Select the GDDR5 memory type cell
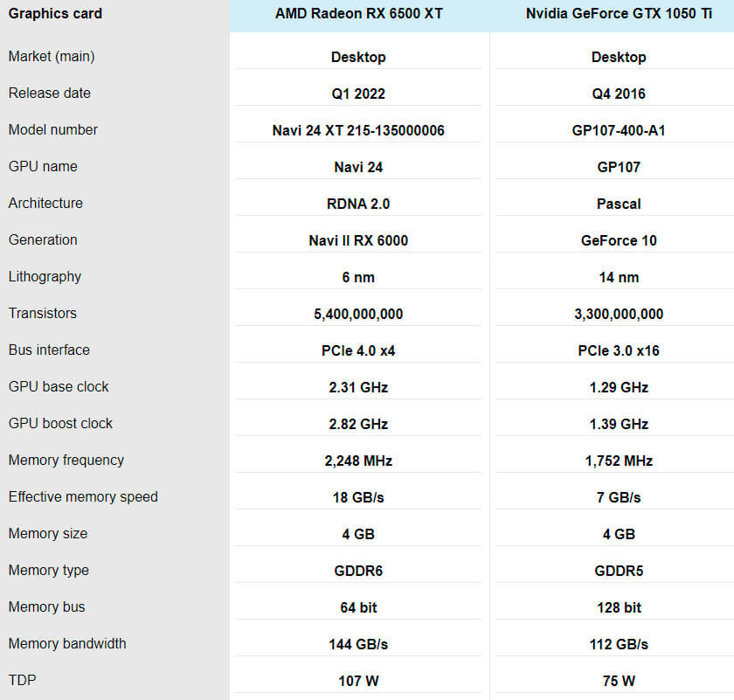Image resolution: width=734 pixels, height=700 pixels. coord(619,571)
